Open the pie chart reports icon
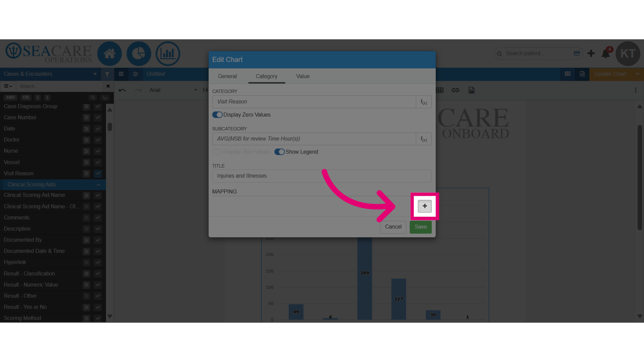The image size is (644, 362). click(139, 54)
